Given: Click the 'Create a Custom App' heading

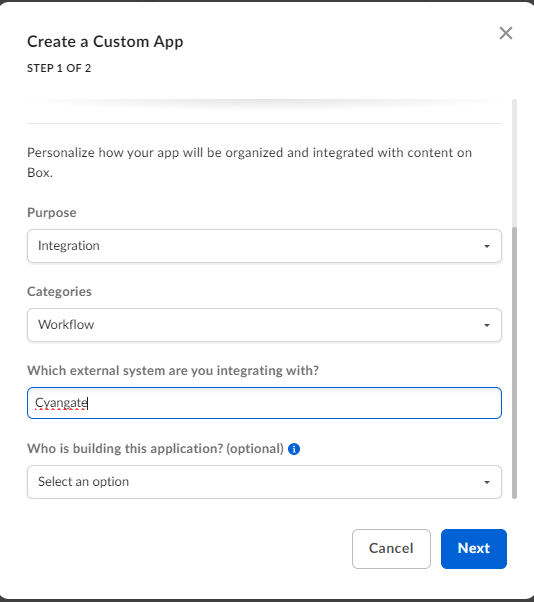Looking at the screenshot, I should coord(105,41).
